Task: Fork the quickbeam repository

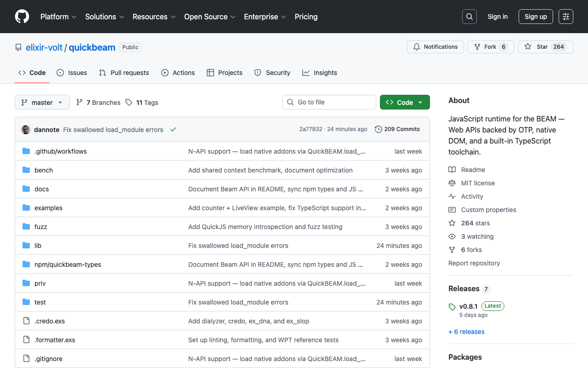Action: click(x=491, y=46)
